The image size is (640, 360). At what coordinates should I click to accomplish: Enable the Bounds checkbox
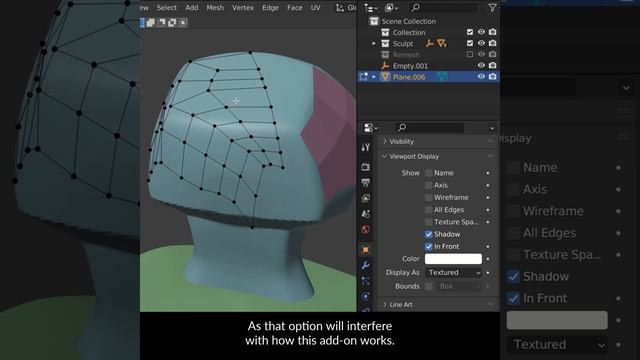point(429,286)
